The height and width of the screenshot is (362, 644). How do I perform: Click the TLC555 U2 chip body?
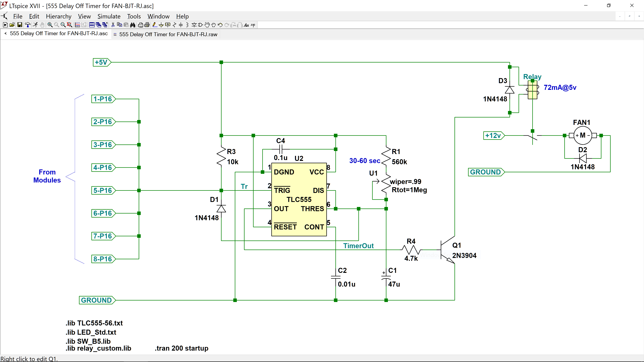[299, 199]
